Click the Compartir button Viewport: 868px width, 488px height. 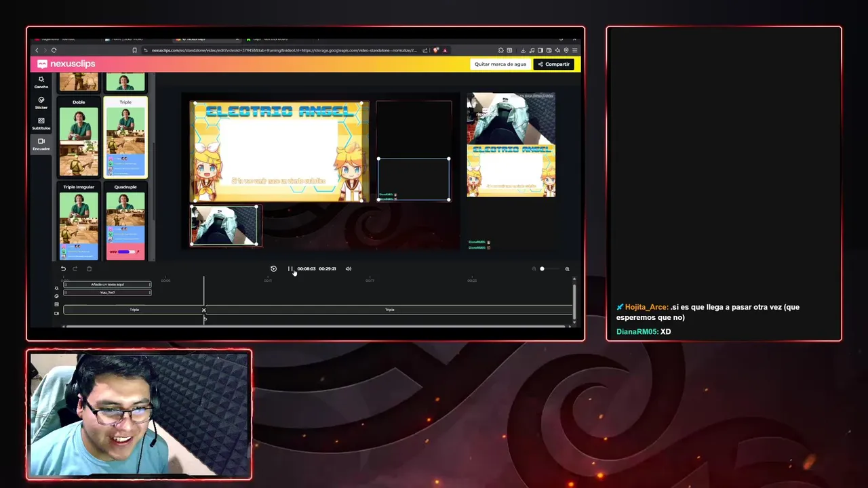(554, 64)
